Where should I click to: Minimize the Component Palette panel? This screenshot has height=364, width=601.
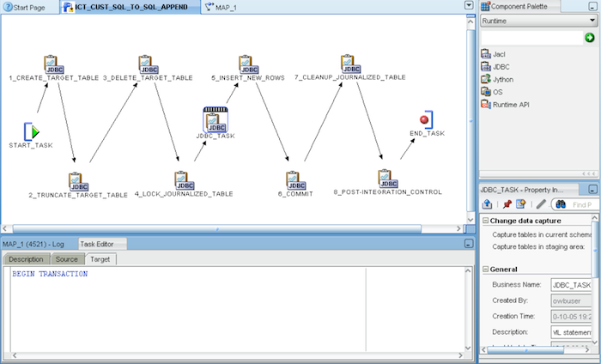[592, 7]
